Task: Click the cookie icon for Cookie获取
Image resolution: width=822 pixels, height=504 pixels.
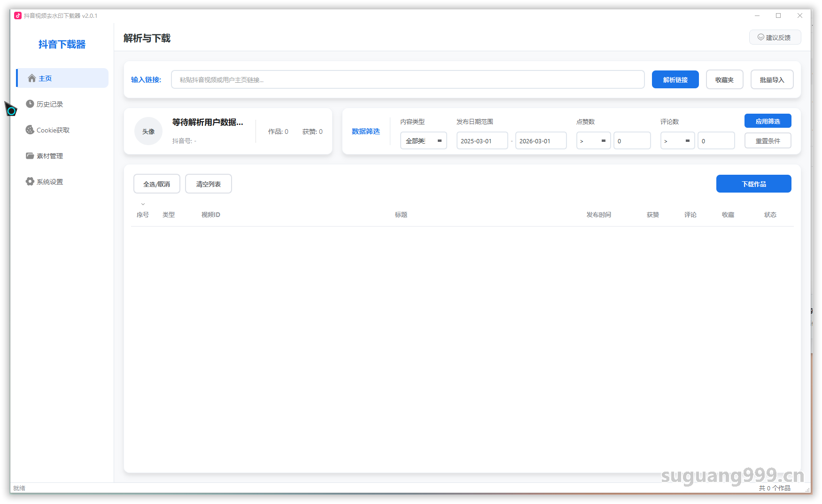Action: point(30,130)
